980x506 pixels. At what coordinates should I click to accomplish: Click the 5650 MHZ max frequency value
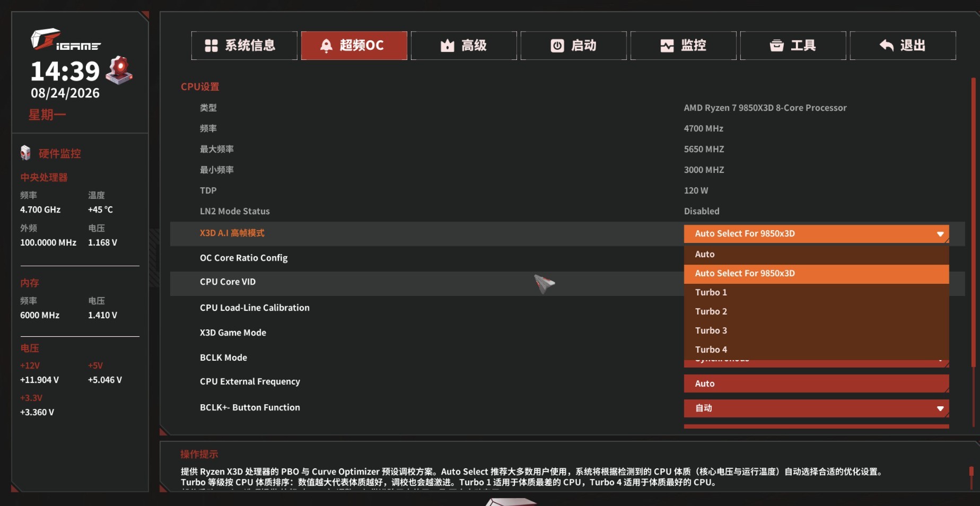point(704,149)
